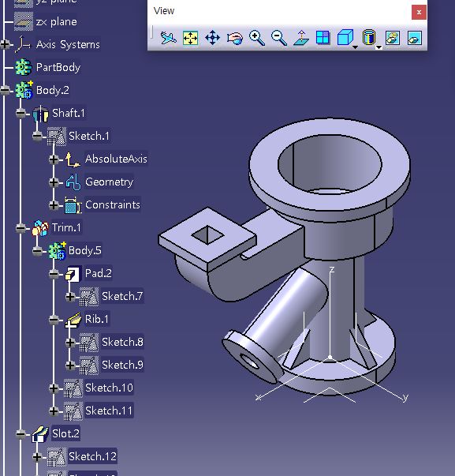Select the Rotate view tool

tap(235, 38)
